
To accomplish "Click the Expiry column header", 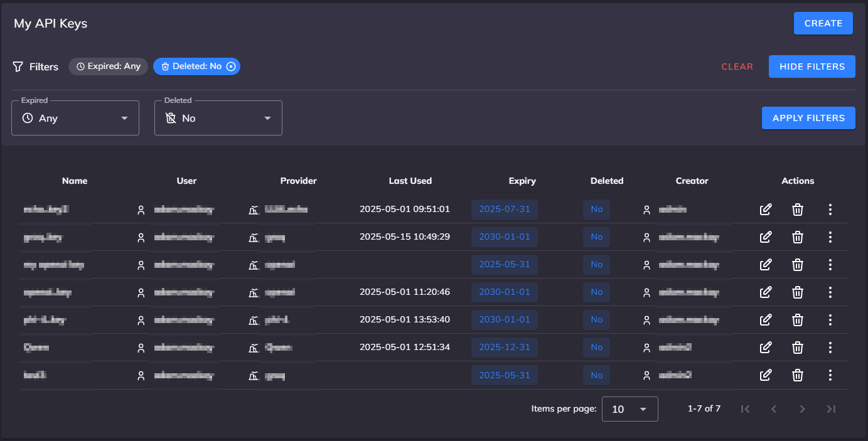I will (x=522, y=181).
